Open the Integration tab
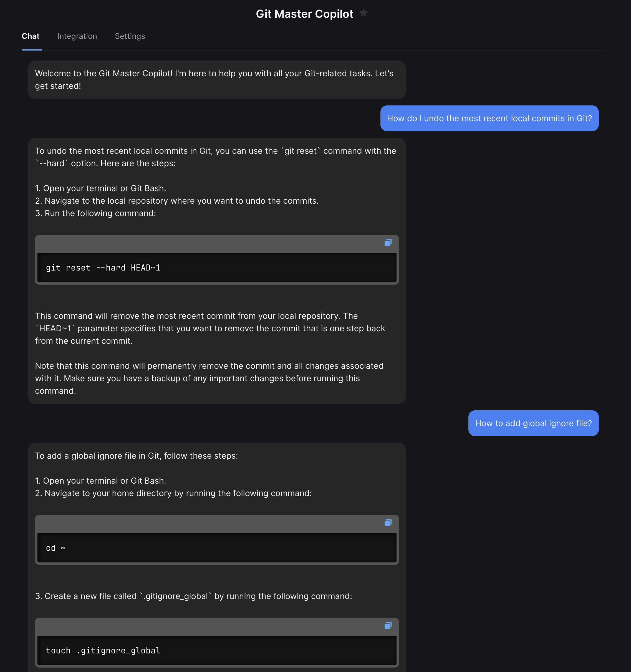Viewport: 631px width, 672px height. pyautogui.click(x=77, y=36)
